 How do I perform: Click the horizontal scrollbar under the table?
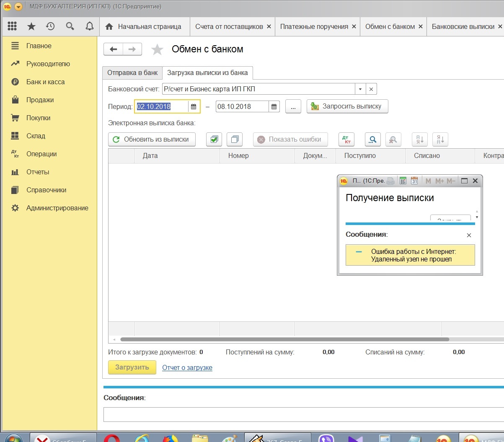(284, 339)
